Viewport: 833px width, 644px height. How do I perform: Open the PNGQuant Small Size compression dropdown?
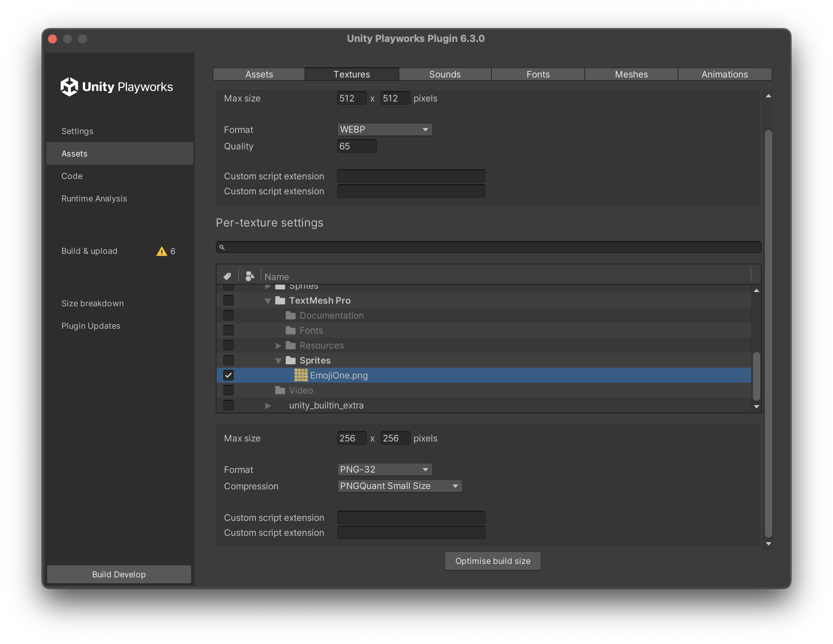400,486
